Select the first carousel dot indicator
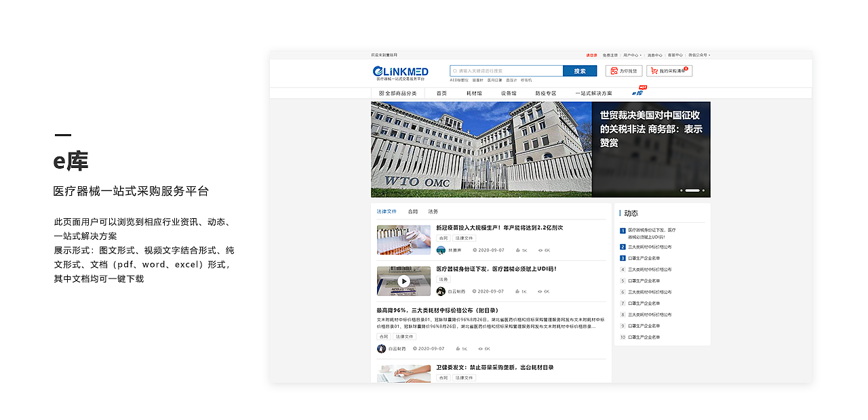868x420 pixels. [681, 190]
